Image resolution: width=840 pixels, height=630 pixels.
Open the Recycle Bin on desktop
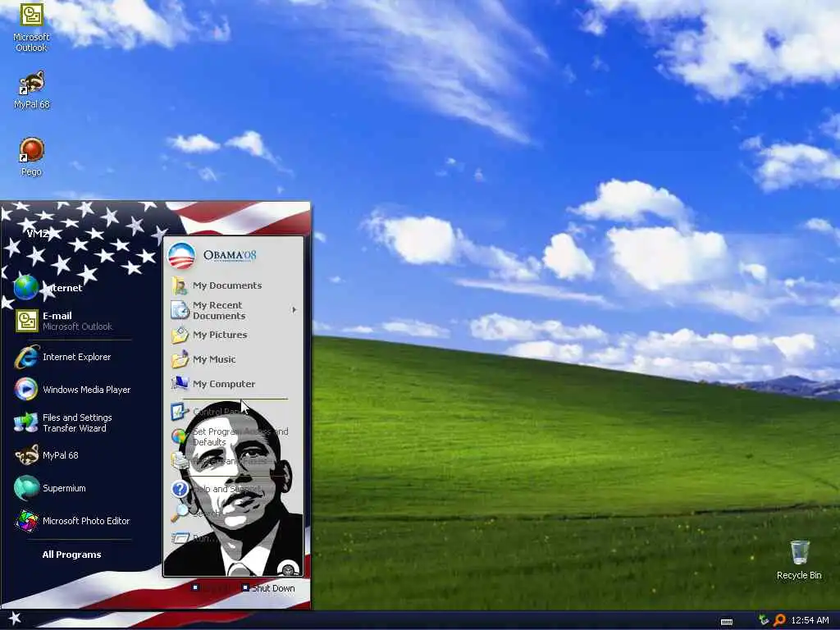[x=799, y=559]
